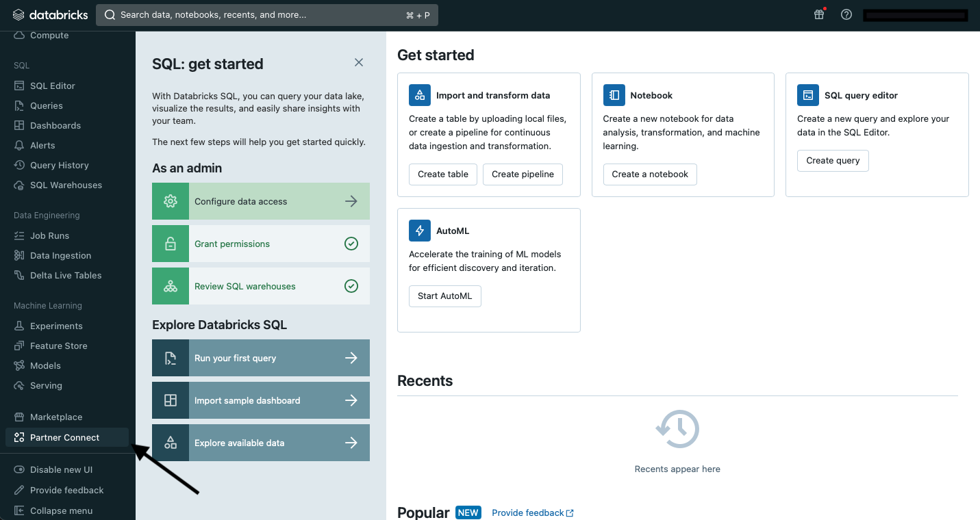
Task: Click the Experiments flask icon
Action: click(19, 326)
